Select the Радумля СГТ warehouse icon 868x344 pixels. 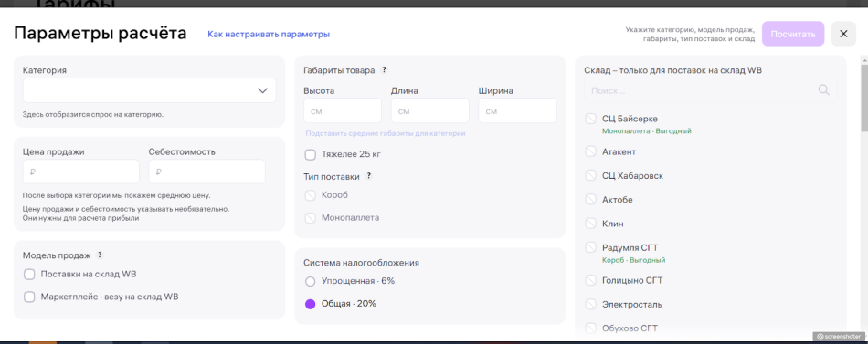point(590,247)
